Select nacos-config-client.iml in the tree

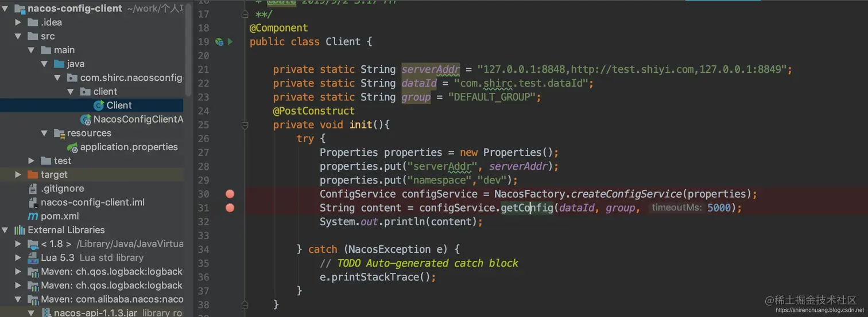(x=92, y=202)
